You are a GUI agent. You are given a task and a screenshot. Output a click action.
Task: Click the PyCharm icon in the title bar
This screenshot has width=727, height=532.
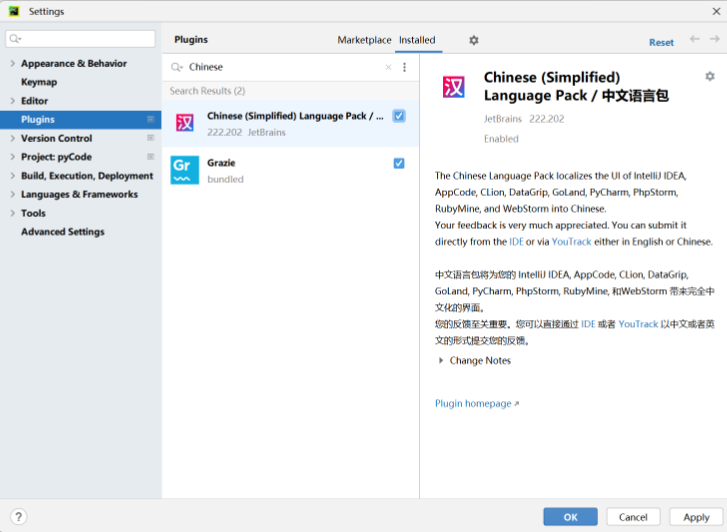point(14,11)
